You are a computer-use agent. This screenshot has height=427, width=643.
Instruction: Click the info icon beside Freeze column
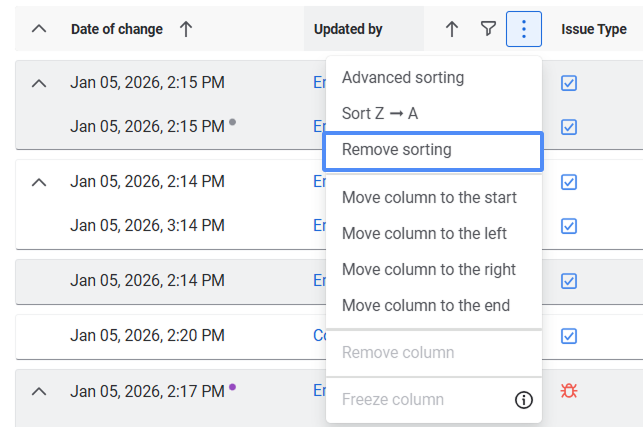[x=523, y=400]
